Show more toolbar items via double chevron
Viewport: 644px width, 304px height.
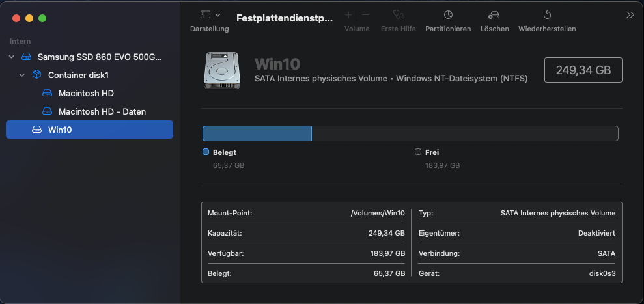coord(630,15)
